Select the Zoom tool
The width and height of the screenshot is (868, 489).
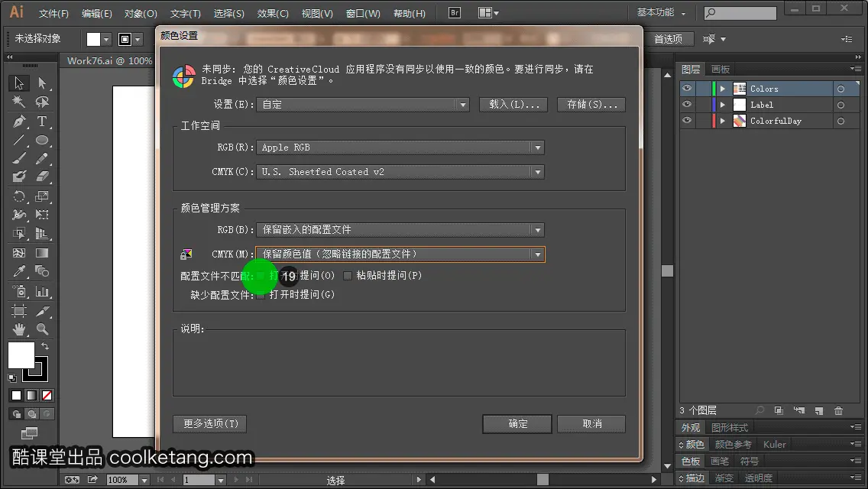(42, 329)
